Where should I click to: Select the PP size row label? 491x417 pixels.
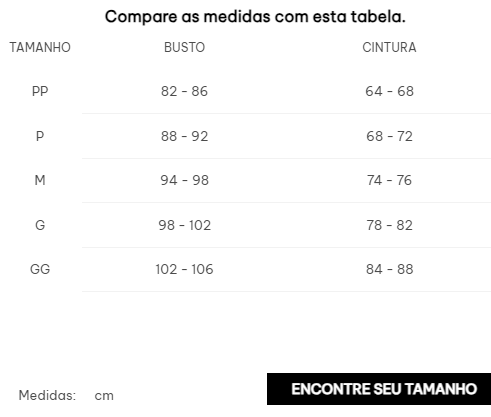(x=40, y=91)
